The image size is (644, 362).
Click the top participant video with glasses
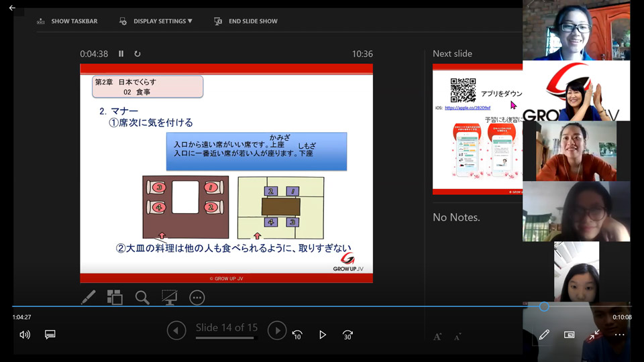[x=576, y=30]
